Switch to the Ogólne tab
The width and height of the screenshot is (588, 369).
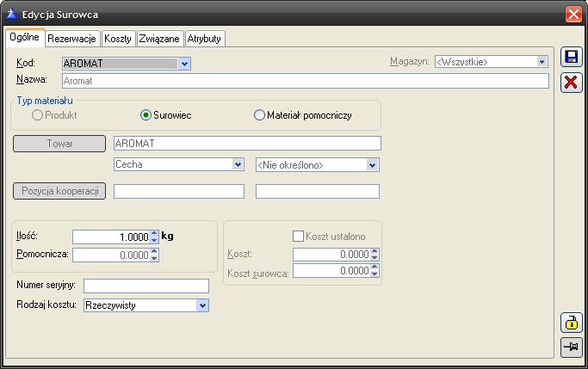[x=25, y=38]
